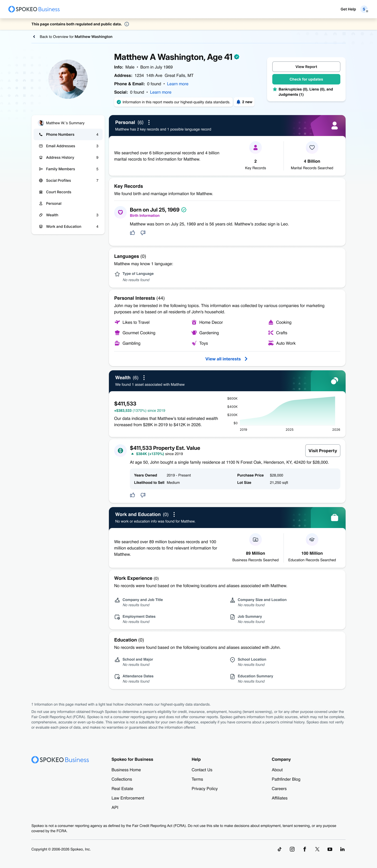Open Spokeo YouTube icon in footer
The height and width of the screenshot is (868, 377).
click(x=330, y=849)
